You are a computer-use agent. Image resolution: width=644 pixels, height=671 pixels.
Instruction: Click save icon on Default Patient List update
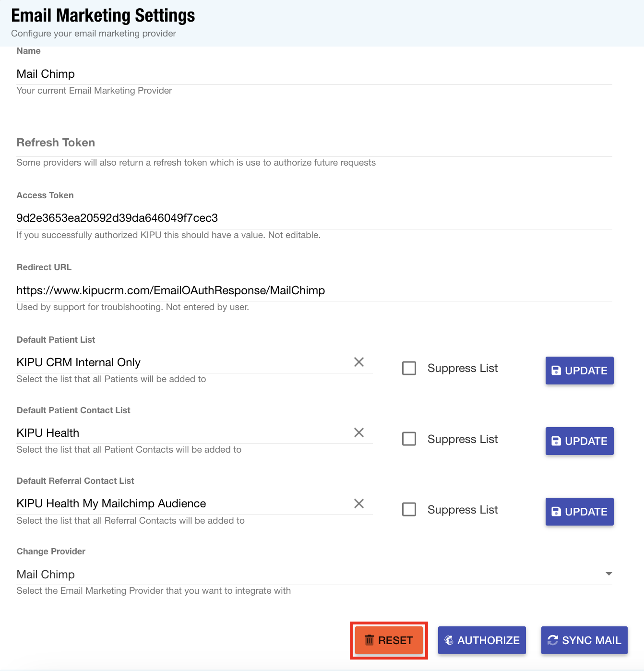(x=556, y=371)
